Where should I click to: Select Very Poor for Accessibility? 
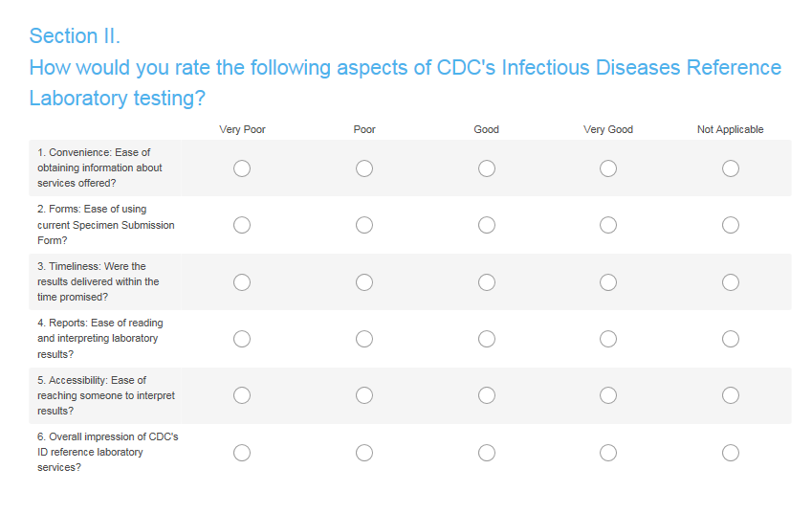pyautogui.click(x=242, y=395)
